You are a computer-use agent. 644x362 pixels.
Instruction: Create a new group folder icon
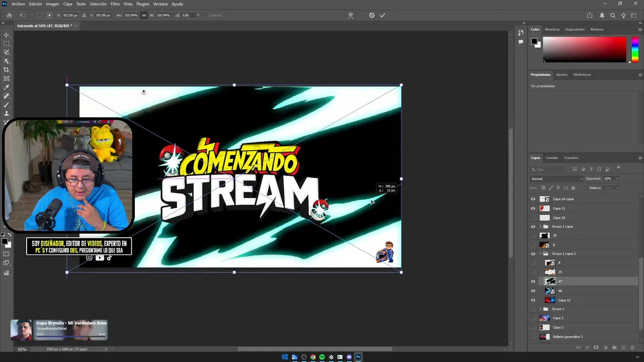[614, 347]
